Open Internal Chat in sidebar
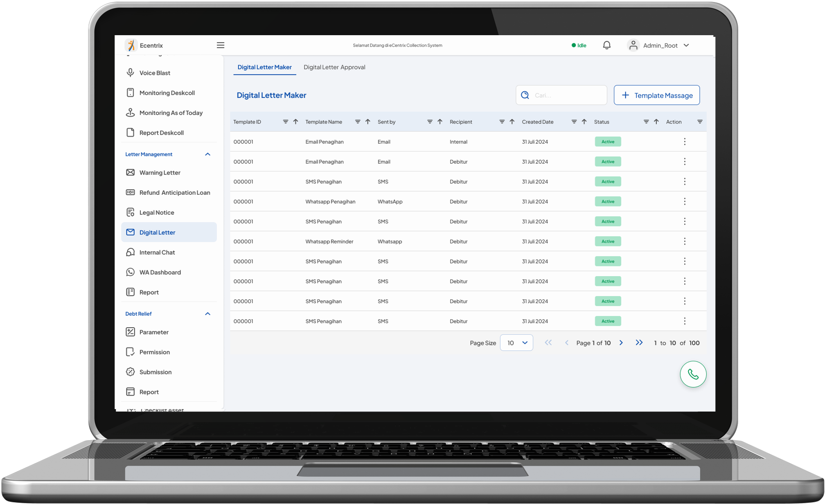The image size is (825, 504). point(157,252)
